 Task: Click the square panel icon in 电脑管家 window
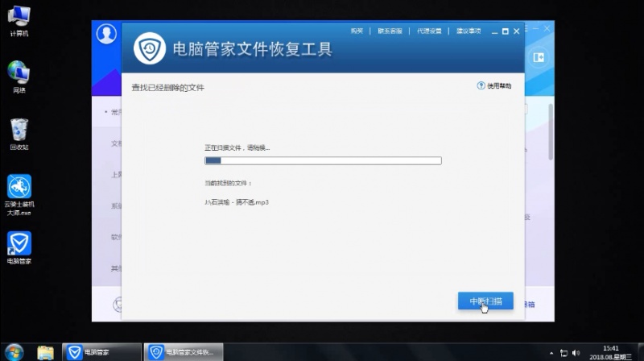(x=539, y=57)
